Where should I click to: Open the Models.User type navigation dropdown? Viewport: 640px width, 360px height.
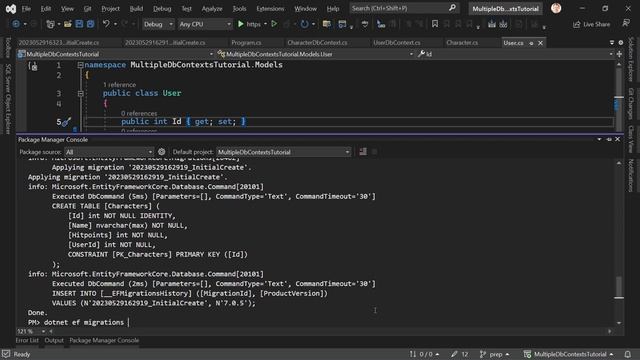tap(315, 54)
